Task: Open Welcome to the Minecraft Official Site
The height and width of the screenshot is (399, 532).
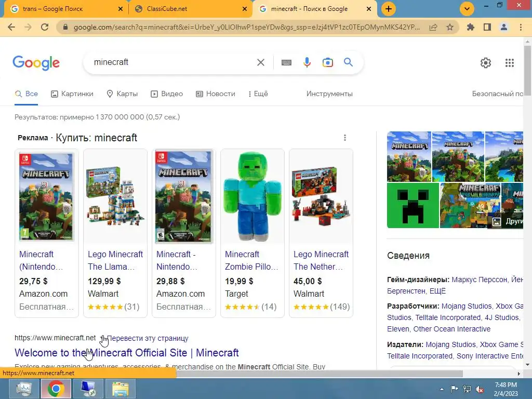Action: click(x=127, y=353)
